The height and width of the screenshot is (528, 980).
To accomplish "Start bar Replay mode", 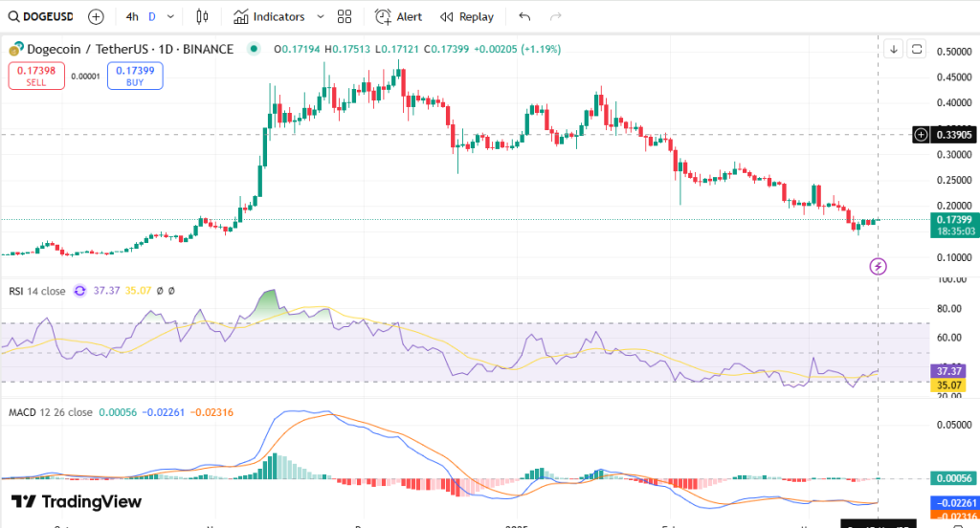I will pos(467,17).
